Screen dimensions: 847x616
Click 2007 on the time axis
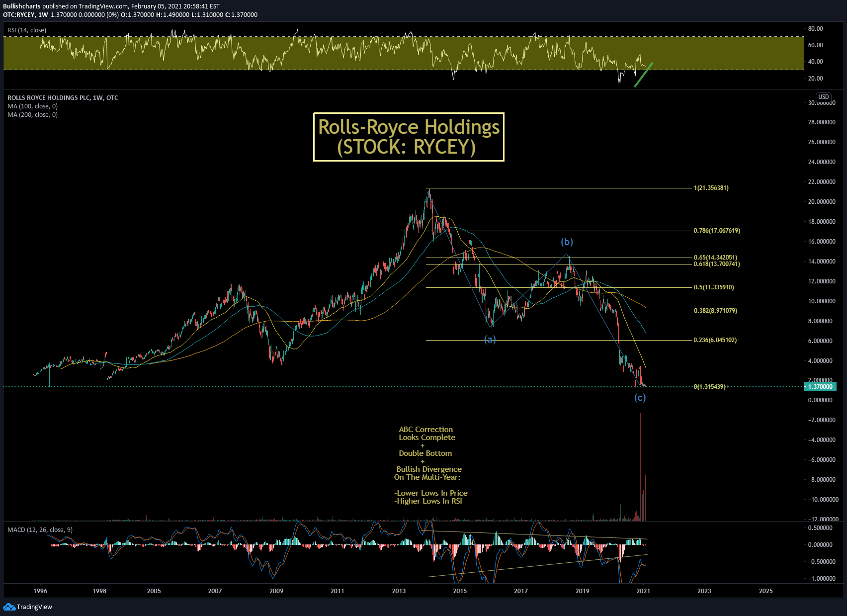215,591
